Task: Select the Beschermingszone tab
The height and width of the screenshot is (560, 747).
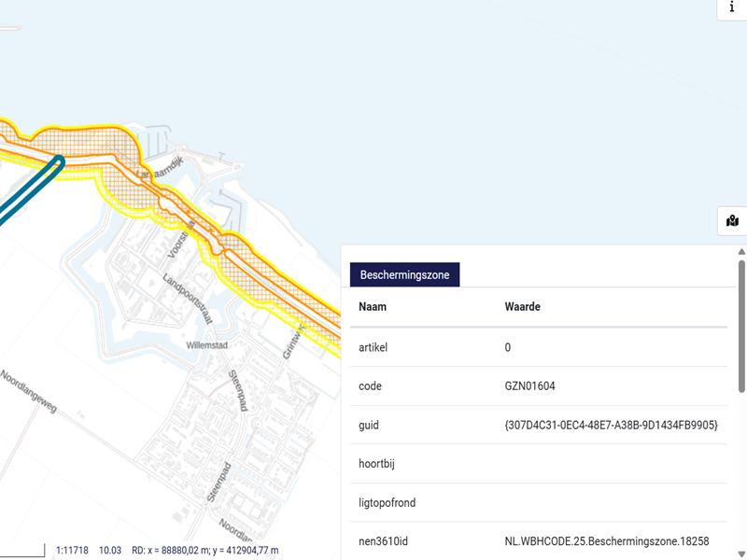Action: pyautogui.click(x=404, y=274)
